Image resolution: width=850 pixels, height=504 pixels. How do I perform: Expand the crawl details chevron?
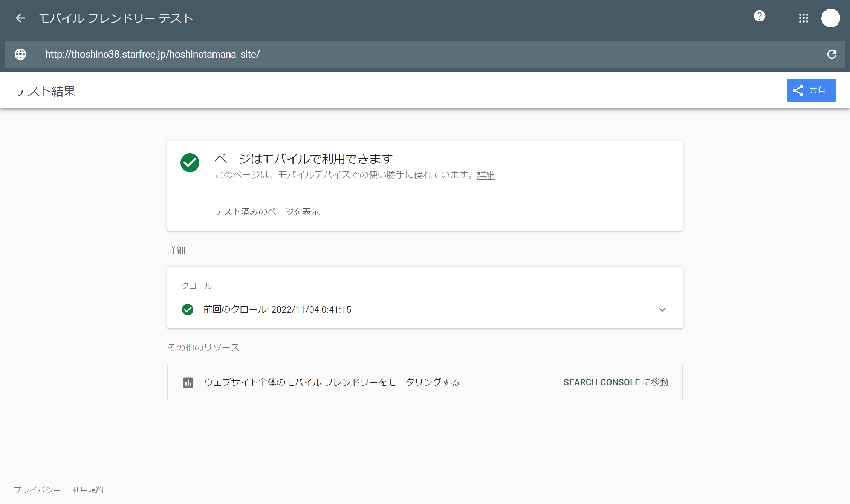(662, 310)
